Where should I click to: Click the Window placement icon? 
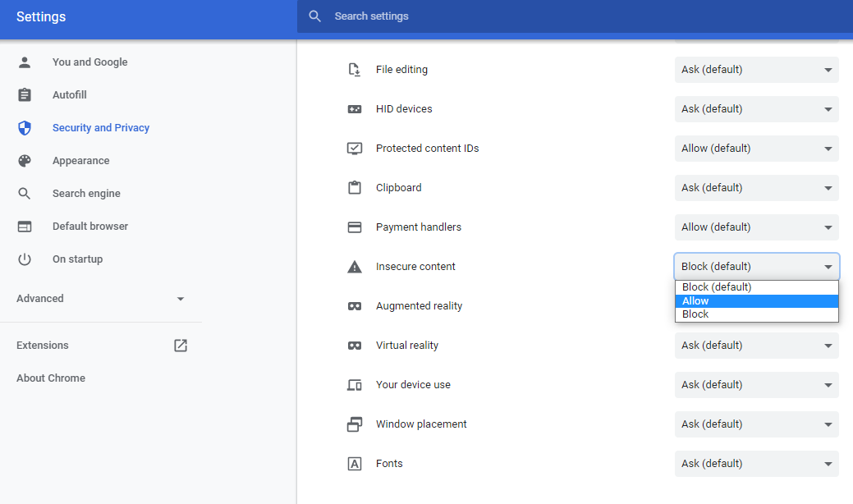(354, 424)
